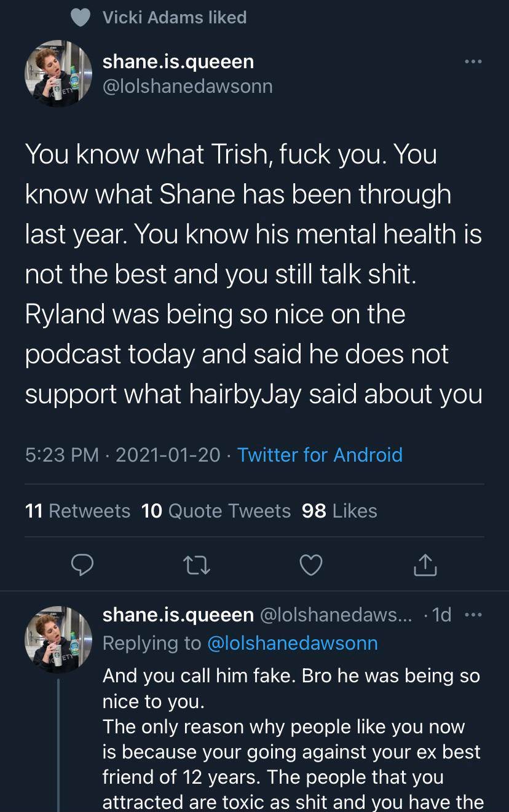509x812 pixels.
Task: Click the reply speech bubble icon
Action: [81, 565]
